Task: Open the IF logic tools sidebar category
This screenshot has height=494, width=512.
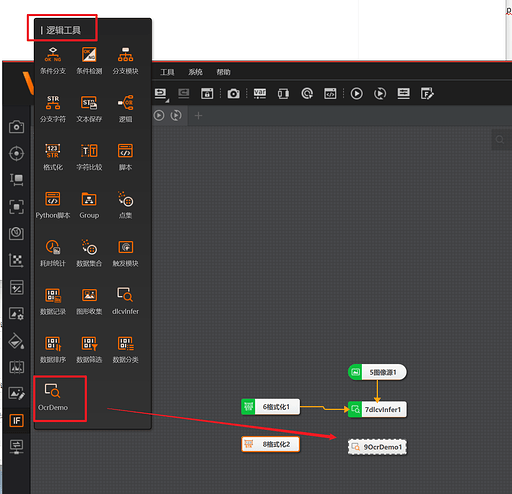Action: [x=16, y=420]
